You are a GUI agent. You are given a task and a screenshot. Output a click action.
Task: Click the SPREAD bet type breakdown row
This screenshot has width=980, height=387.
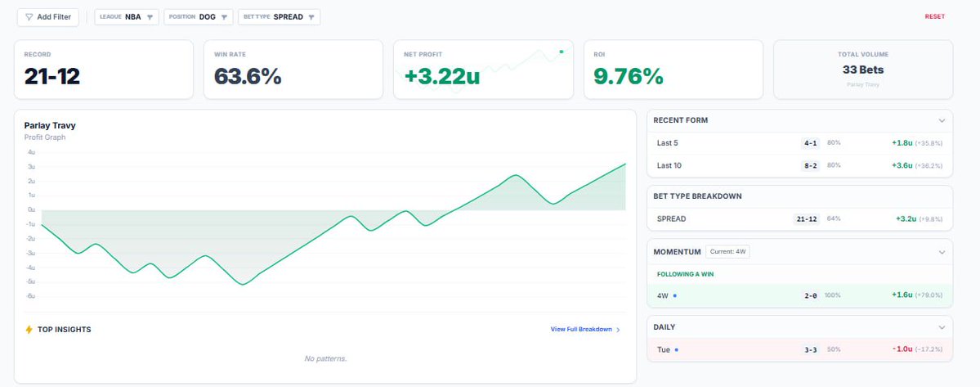(x=799, y=218)
